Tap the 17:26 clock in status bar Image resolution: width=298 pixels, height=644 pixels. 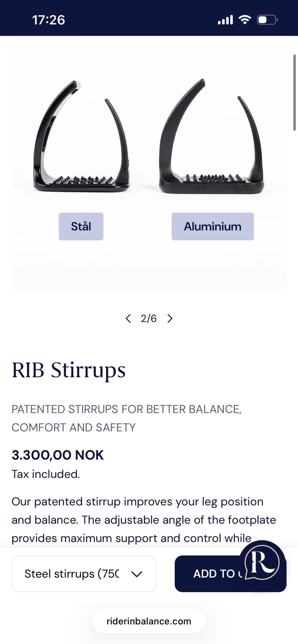tap(48, 20)
